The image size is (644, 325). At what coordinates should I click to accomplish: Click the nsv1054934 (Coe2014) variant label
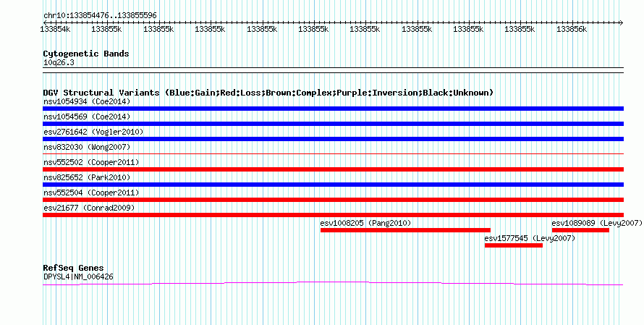(87, 101)
